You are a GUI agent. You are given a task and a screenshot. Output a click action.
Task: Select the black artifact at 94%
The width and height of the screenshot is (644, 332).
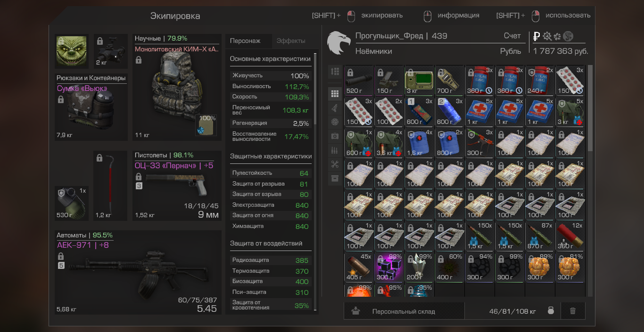(479, 267)
